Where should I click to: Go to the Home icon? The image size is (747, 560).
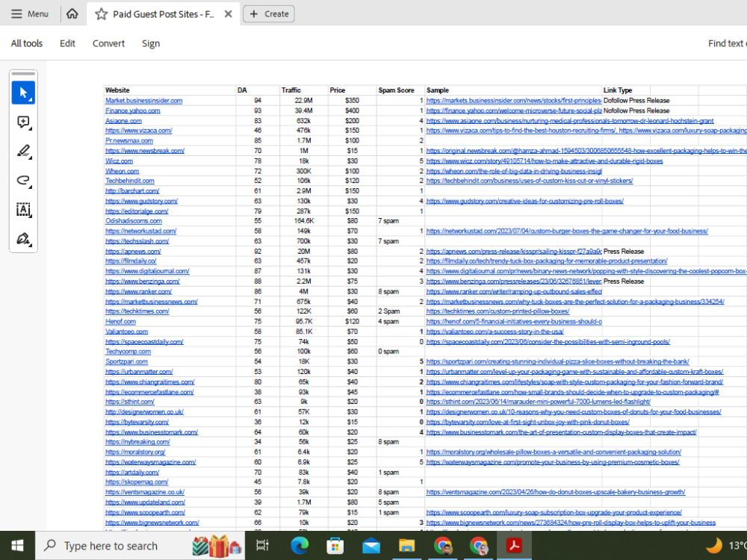point(72,13)
